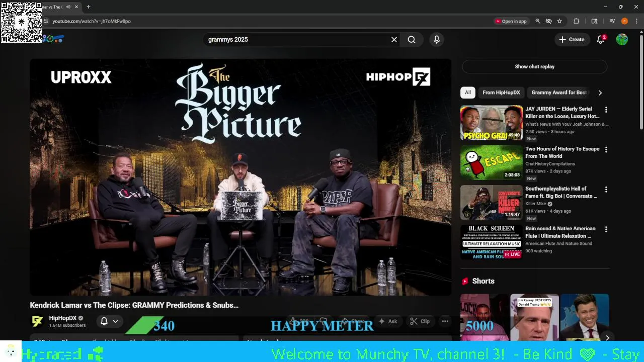This screenshot has height=362, width=644.
Task: Open the Jim Carrey DESTROYS short
Action: [x=534, y=317]
